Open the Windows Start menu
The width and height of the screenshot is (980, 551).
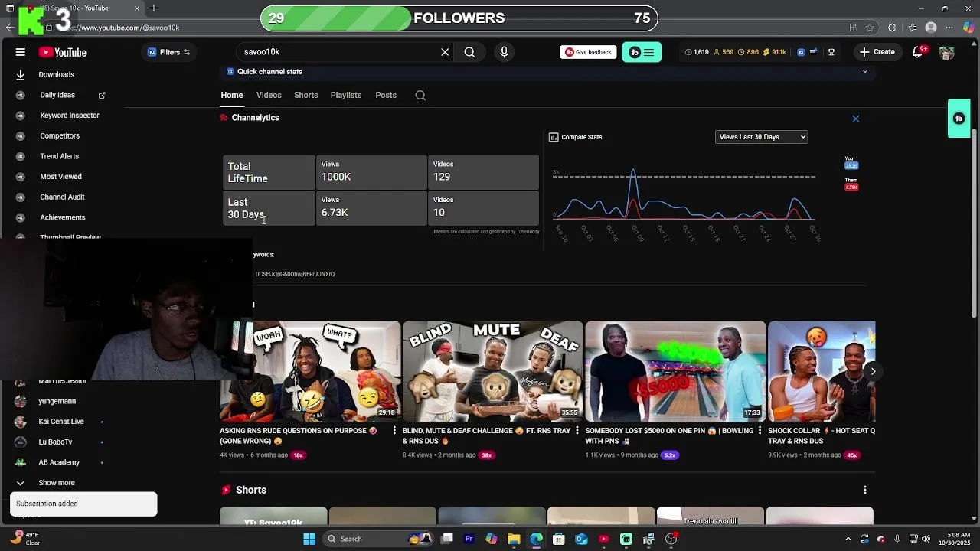click(x=309, y=539)
